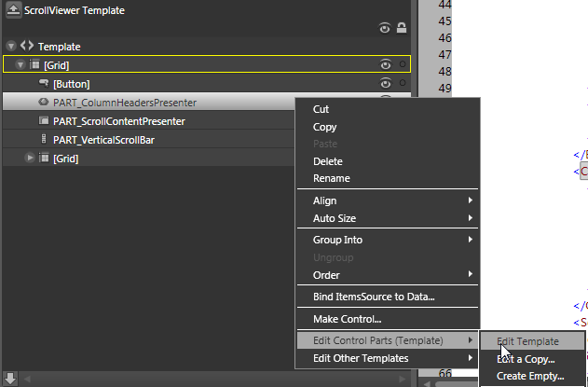Click the down-arrow button at the panel's bottom left

point(10,379)
